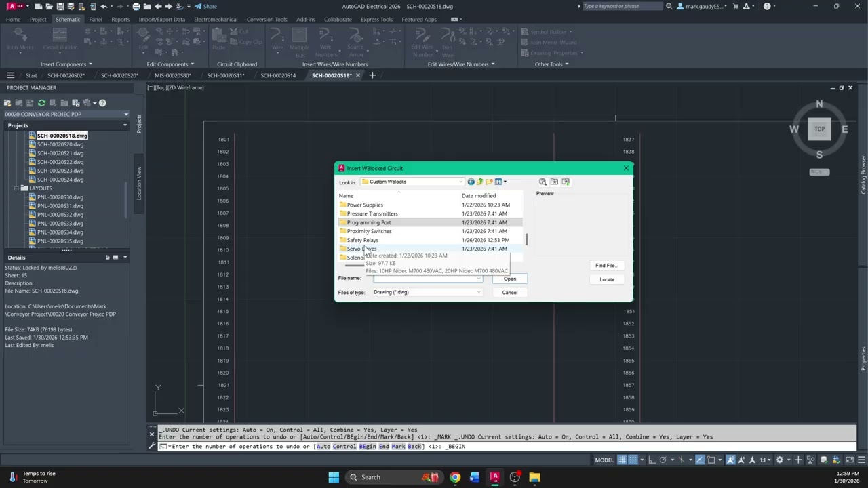Open workspace switching gear in status bar
Screen dimensions: 868x488
[x=780, y=460]
